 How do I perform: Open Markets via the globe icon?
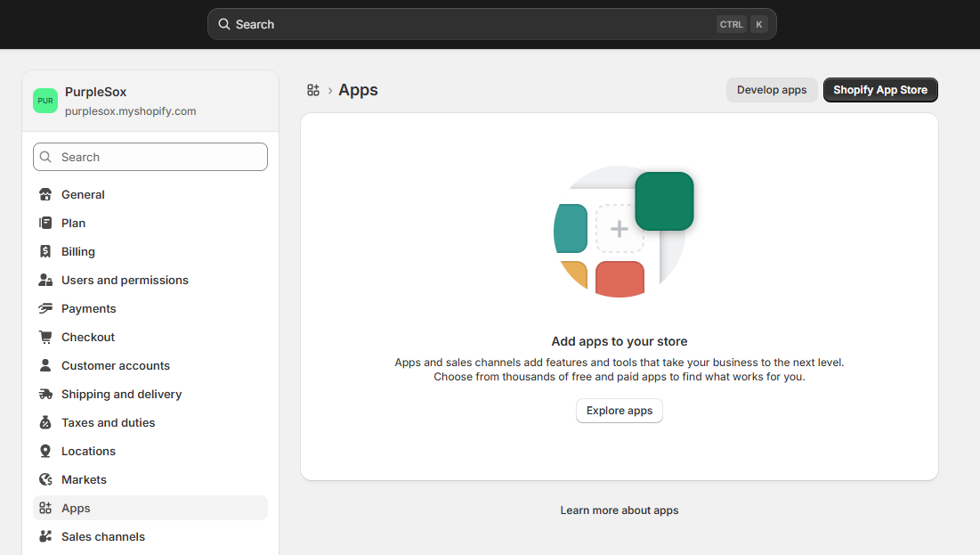click(45, 479)
